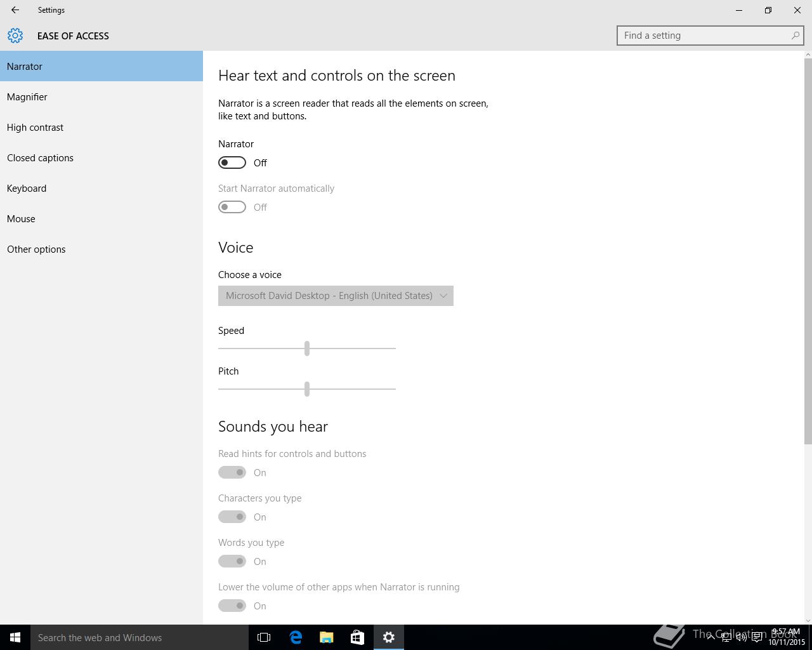This screenshot has width=812, height=650.
Task: Open the volume control in the tray
Action: (741, 637)
